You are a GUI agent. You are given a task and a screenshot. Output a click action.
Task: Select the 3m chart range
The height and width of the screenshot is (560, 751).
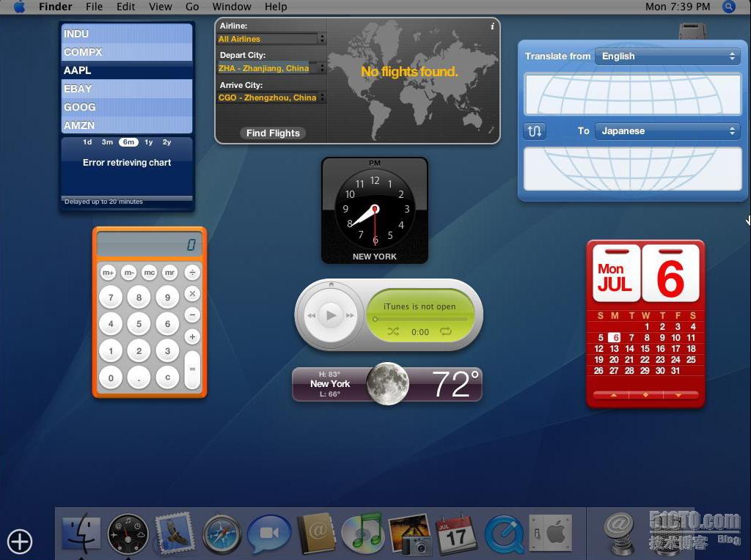coord(107,142)
